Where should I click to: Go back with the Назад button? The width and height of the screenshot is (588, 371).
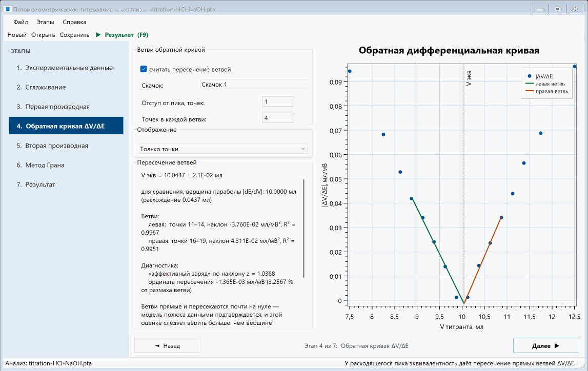tap(167, 345)
